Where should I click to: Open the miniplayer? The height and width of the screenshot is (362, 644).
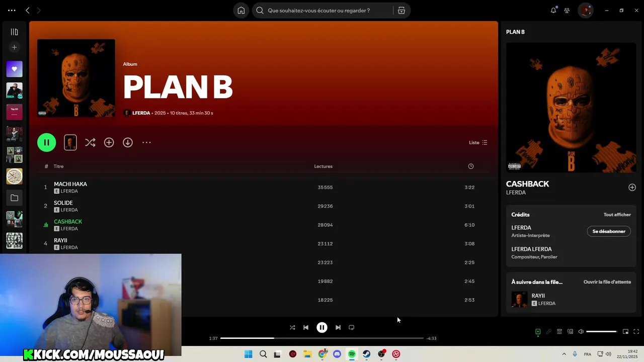click(625, 332)
